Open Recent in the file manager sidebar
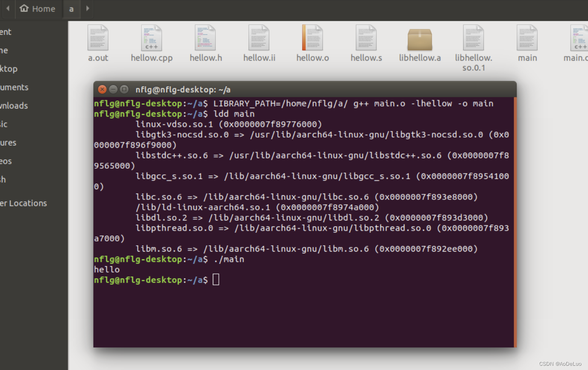 (x=6, y=32)
